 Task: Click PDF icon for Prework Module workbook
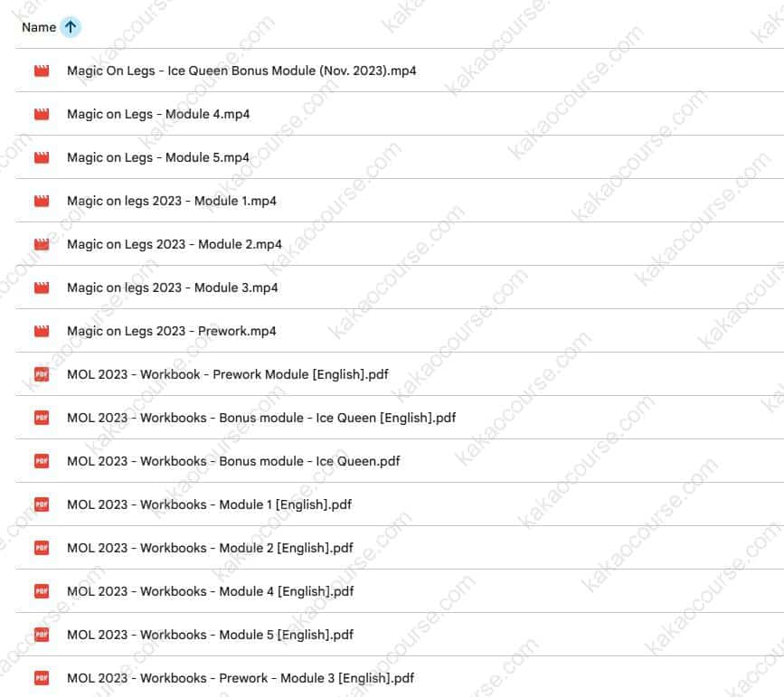pyautogui.click(x=41, y=374)
